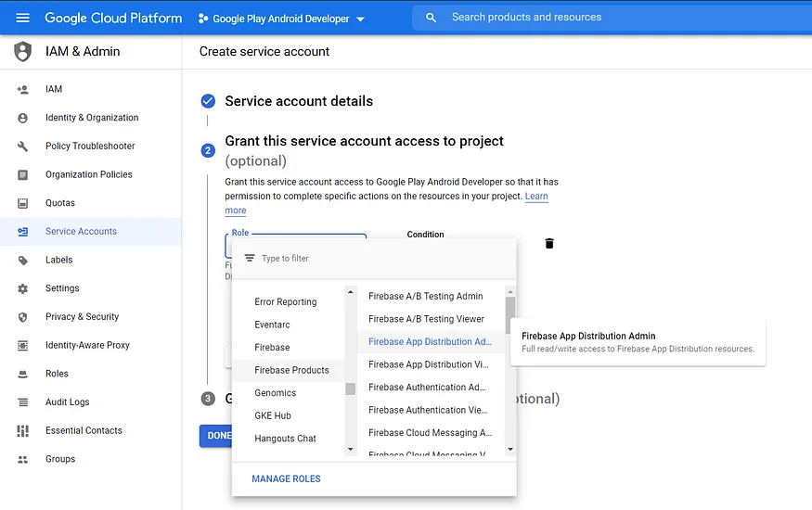The height and width of the screenshot is (510, 812).
Task: Select Error Reporting category
Action: pyautogui.click(x=286, y=301)
